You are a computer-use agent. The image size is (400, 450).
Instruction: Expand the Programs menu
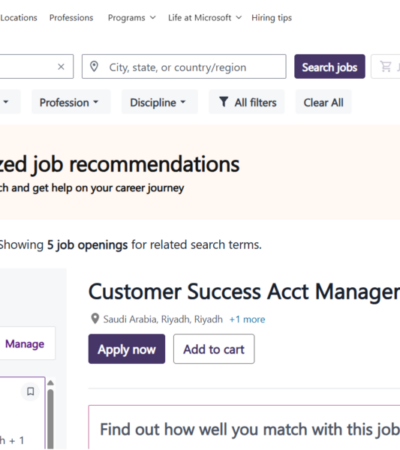pos(132,18)
